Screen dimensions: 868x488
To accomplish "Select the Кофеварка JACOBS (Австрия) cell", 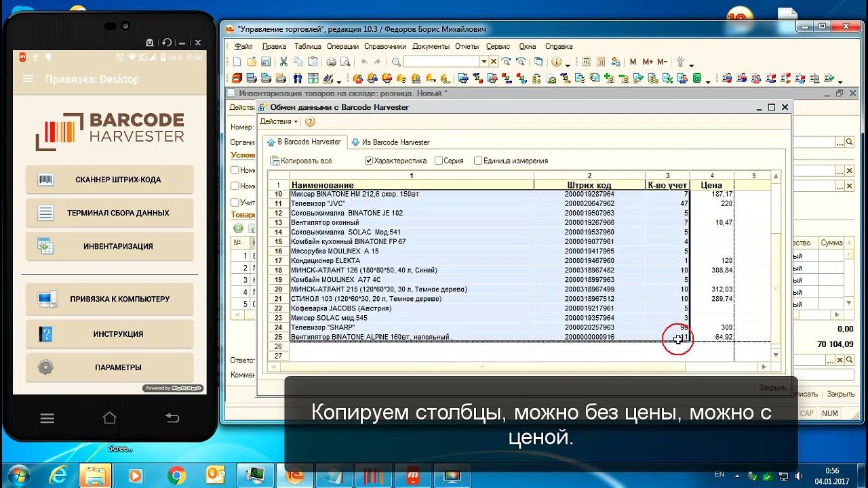I will [x=412, y=308].
